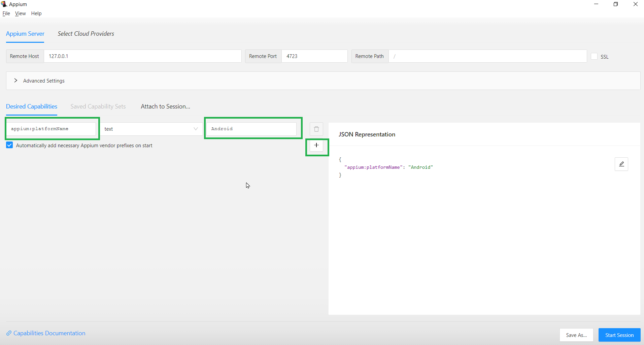Click the Appium logo in title bar

(4, 4)
